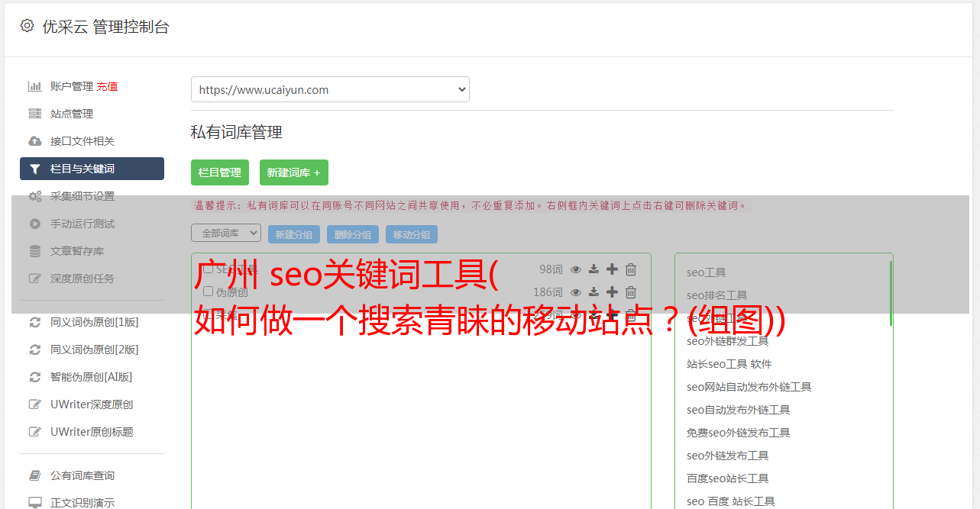The height and width of the screenshot is (509, 980).
Task: Click the edit icon for 深度原创任务
Action: 34,279
